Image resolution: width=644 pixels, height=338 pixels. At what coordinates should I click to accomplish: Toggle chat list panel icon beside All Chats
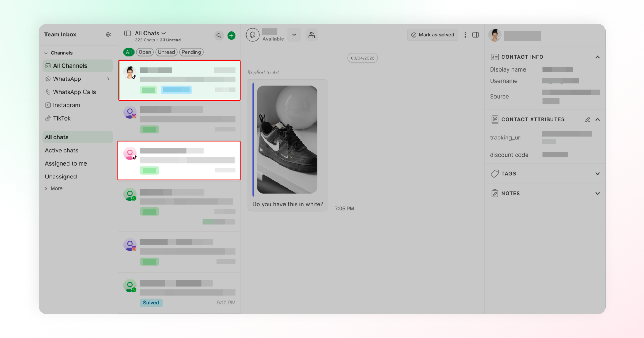[x=127, y=33]
